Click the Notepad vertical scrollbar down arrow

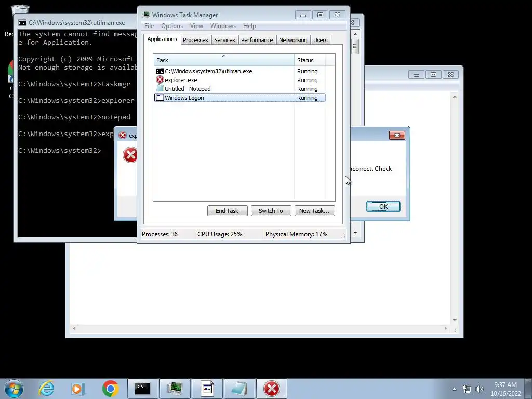pyautogui.click(x=455, y=320)
